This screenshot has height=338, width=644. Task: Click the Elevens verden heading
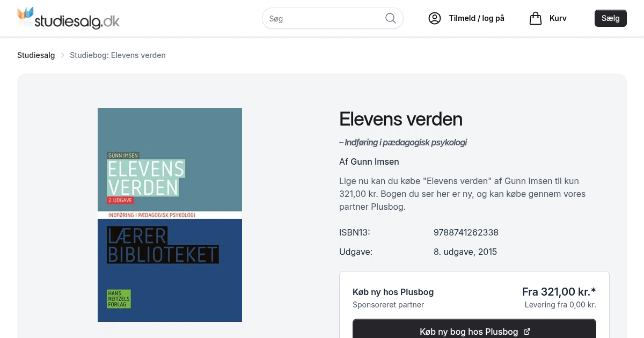click(x=401, y=119)
